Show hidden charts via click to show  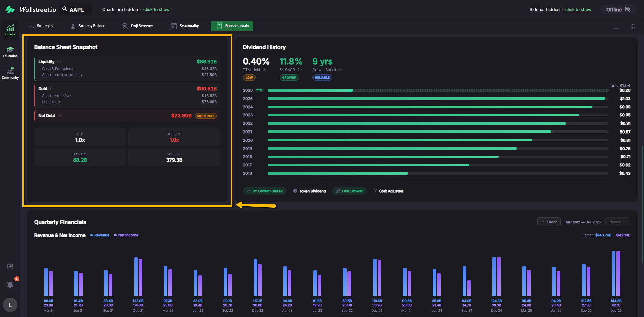pos(156,10)
